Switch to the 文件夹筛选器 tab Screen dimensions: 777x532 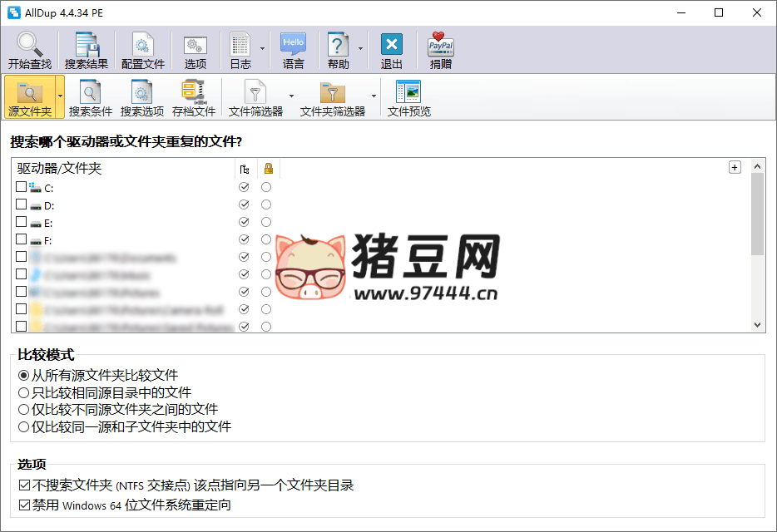(x=332, y=97)
